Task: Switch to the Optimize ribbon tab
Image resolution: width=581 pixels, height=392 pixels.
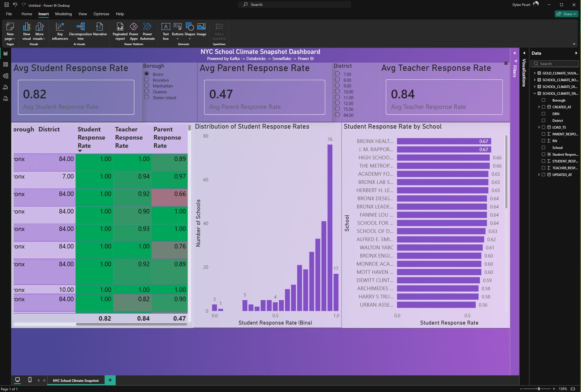Action: [x=101, y=14]
